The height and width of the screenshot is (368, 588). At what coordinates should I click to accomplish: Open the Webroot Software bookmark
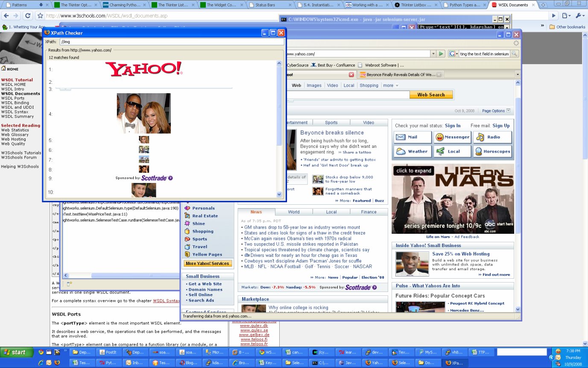pyautogui.click(x=381, y=65)
